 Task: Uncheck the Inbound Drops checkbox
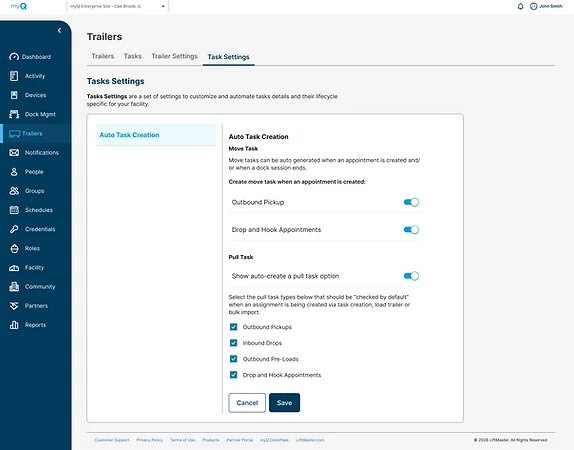pyautogui.click(x=233, y=343)
